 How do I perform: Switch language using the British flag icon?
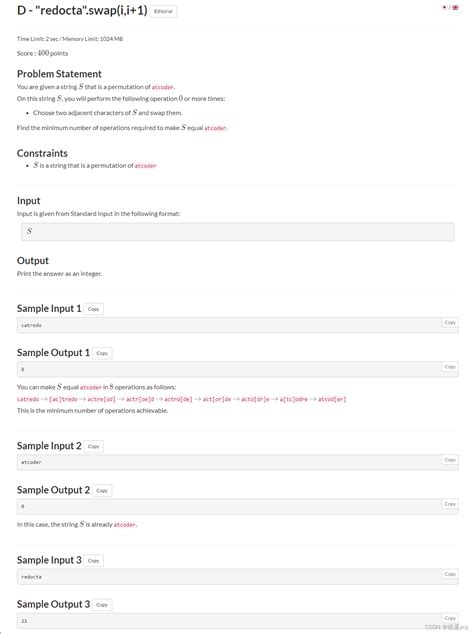pyautogui.click(x=455, y=7)
